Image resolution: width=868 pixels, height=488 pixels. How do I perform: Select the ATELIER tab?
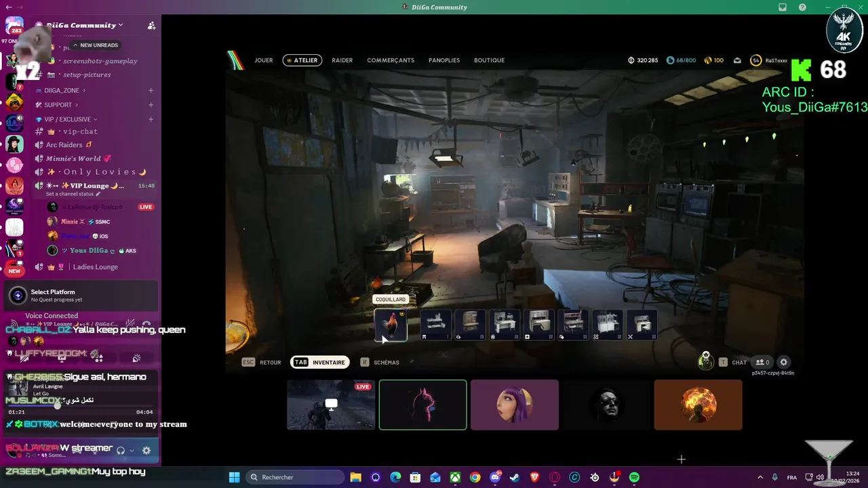(302, 60)
